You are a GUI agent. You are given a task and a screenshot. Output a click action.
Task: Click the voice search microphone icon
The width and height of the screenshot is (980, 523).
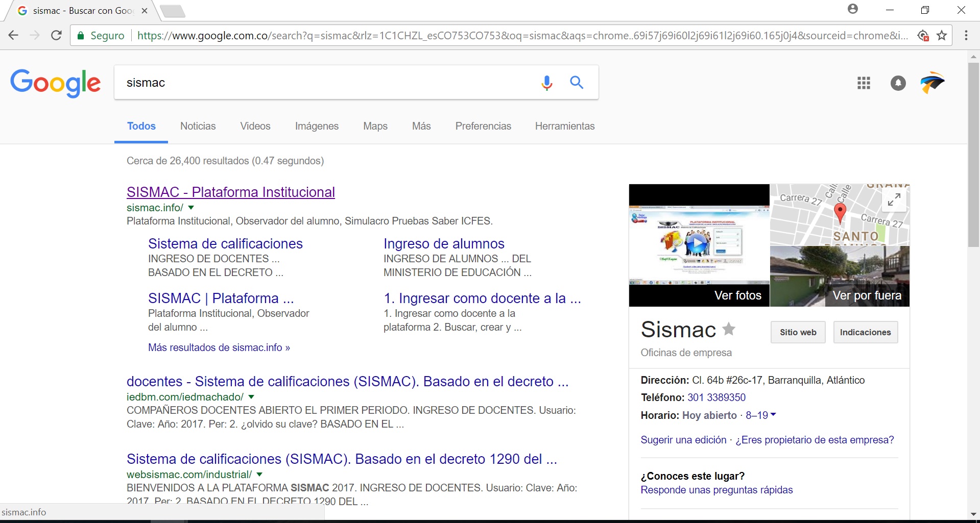(546, 83)
